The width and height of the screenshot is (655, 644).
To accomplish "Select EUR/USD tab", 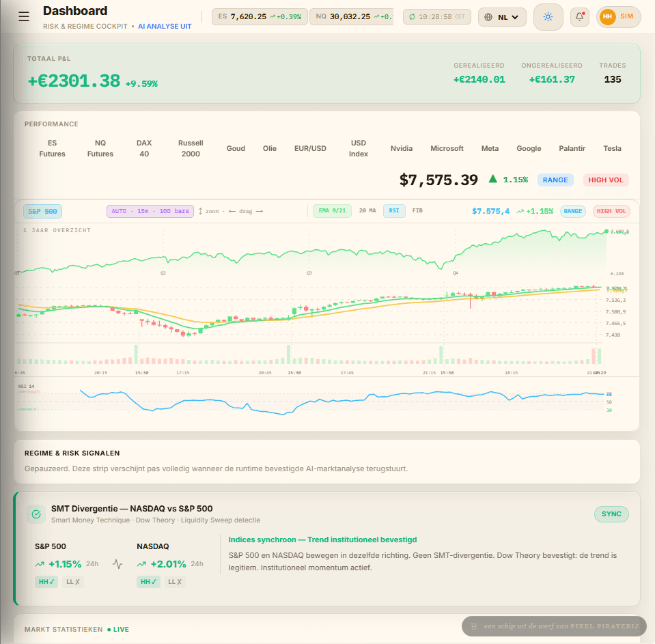I will coord(310,148).
